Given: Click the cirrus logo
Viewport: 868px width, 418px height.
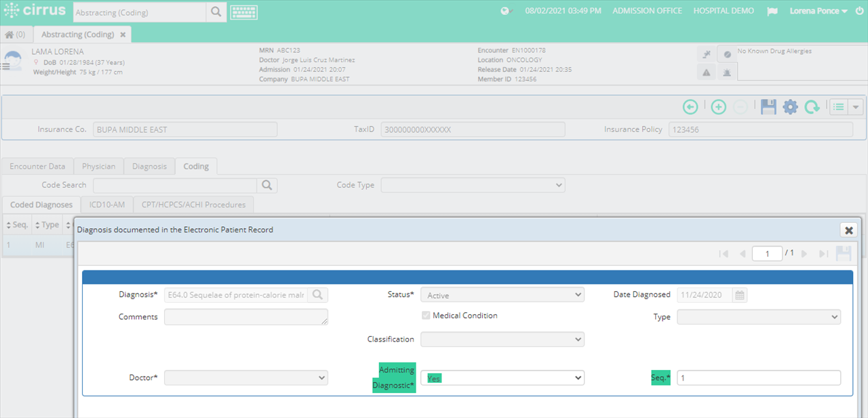Looking at the screenshot, I should 35,12.
